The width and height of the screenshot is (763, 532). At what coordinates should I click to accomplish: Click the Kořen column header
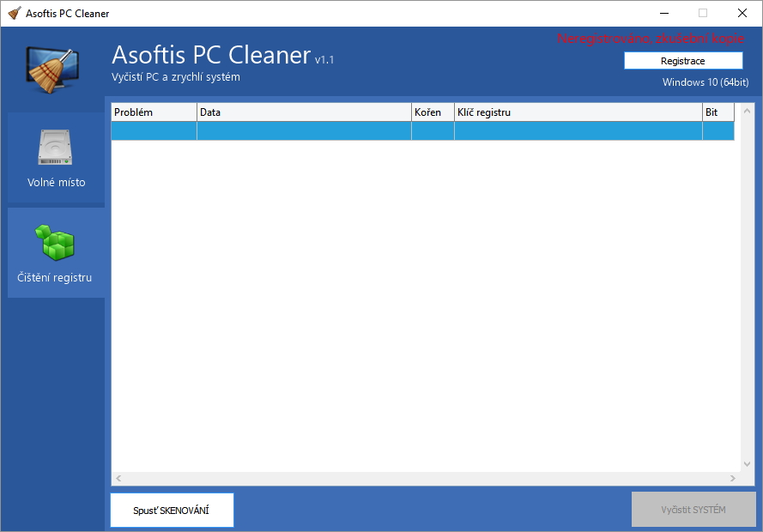click(x=433, y=112)
